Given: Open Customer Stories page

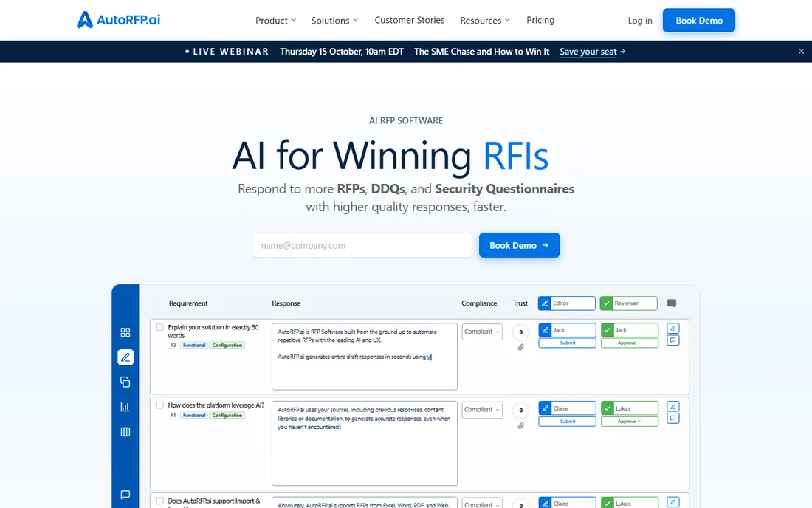Looking at the screenshot, I should [410, 20].
